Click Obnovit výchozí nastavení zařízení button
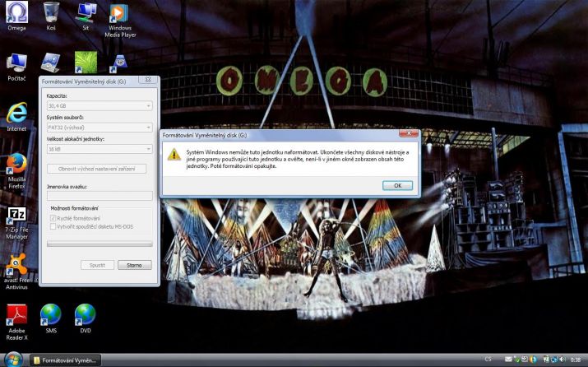 pyautogui.click(x=97, y=169)
